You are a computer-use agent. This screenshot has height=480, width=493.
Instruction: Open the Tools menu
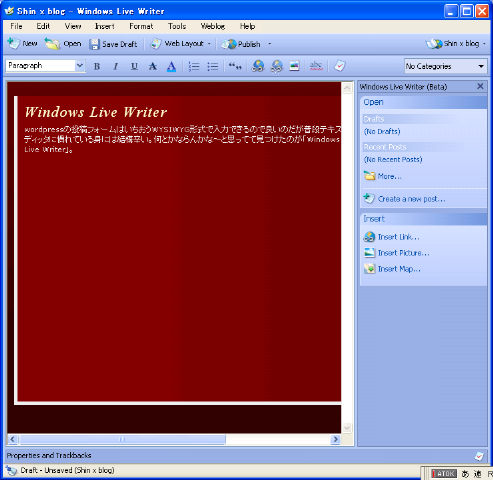[177, 26]
